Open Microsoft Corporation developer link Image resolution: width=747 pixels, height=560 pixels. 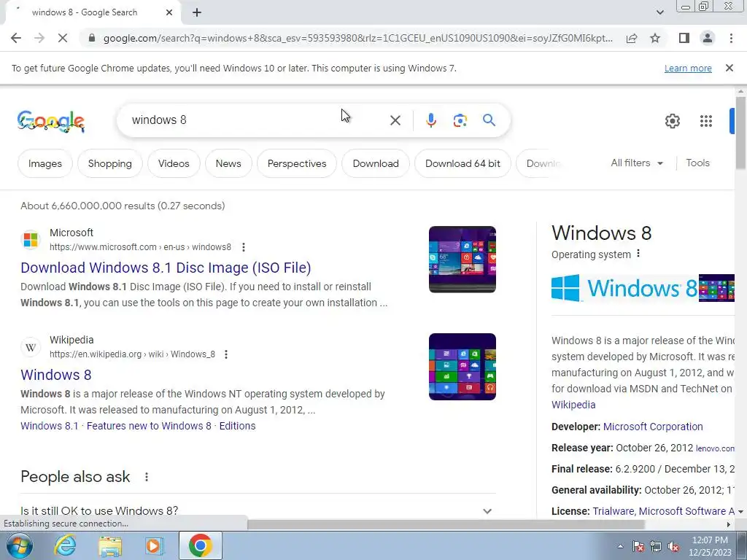(x=653, y=427)
